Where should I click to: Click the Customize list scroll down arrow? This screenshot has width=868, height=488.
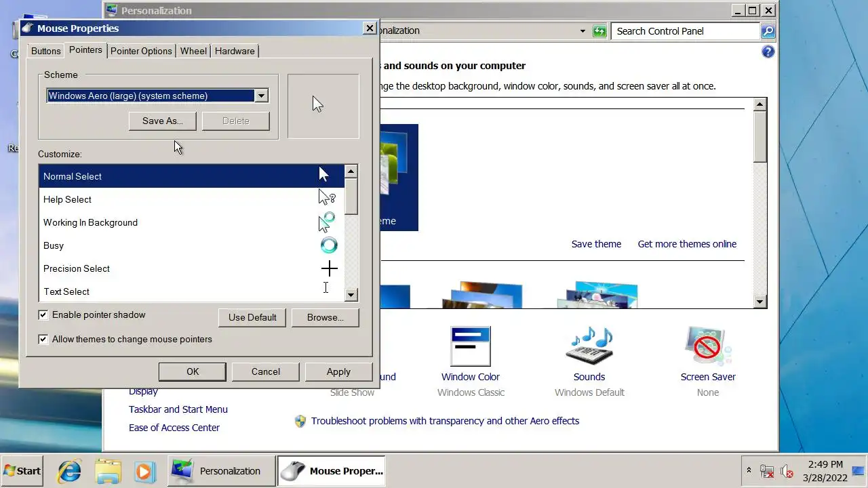click(x=351, y=294)
